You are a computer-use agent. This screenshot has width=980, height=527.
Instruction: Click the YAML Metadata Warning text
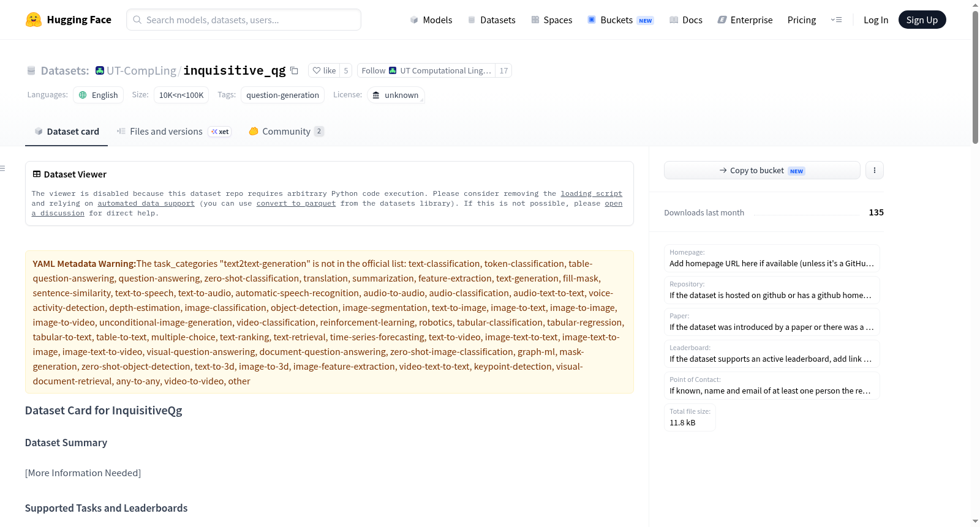pyautogui.click(x=85, y=264)
